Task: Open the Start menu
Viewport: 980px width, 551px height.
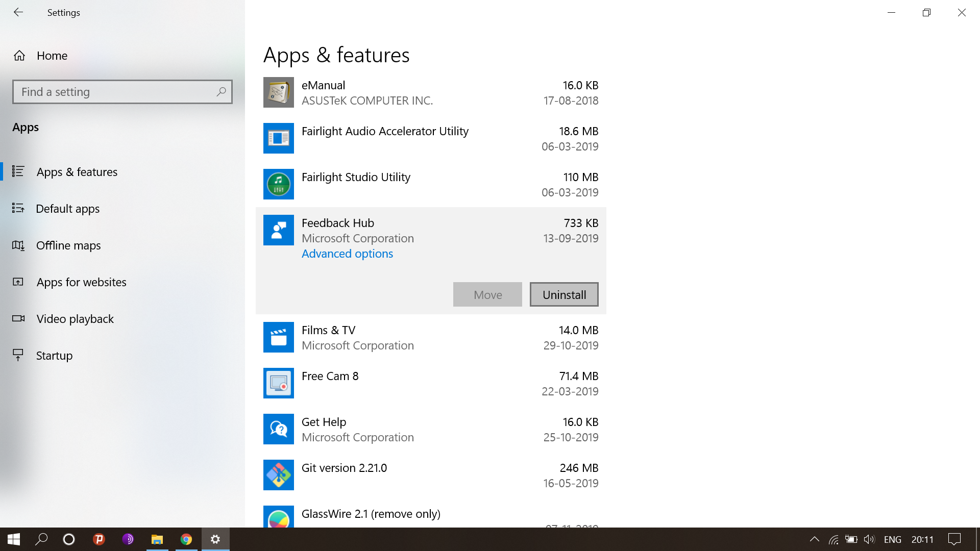Action: coord(12,539)
